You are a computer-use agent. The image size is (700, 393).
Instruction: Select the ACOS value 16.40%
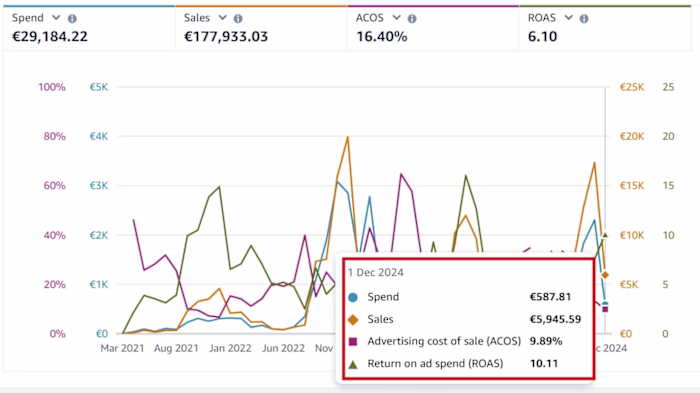382,37
